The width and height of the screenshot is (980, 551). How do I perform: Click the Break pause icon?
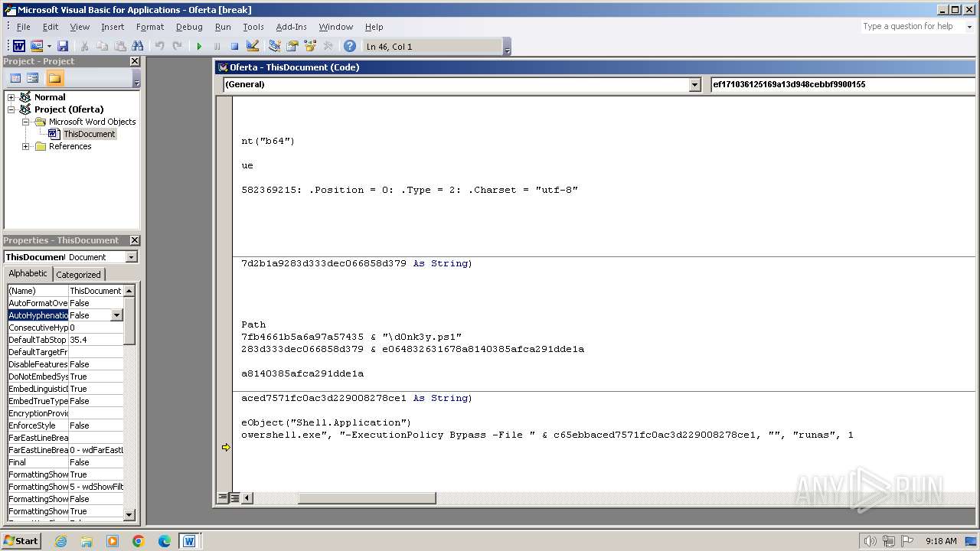(217, 47)
